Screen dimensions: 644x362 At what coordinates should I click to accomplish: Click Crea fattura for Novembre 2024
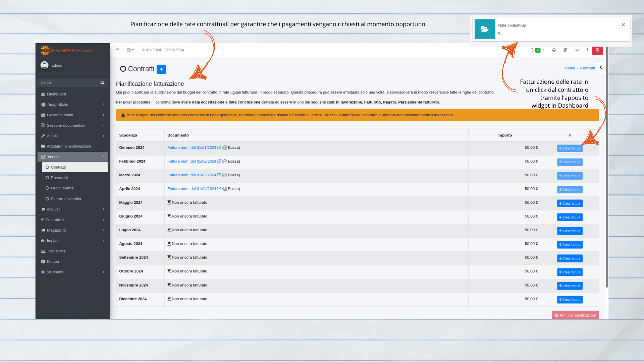click(x=570, y=286)
